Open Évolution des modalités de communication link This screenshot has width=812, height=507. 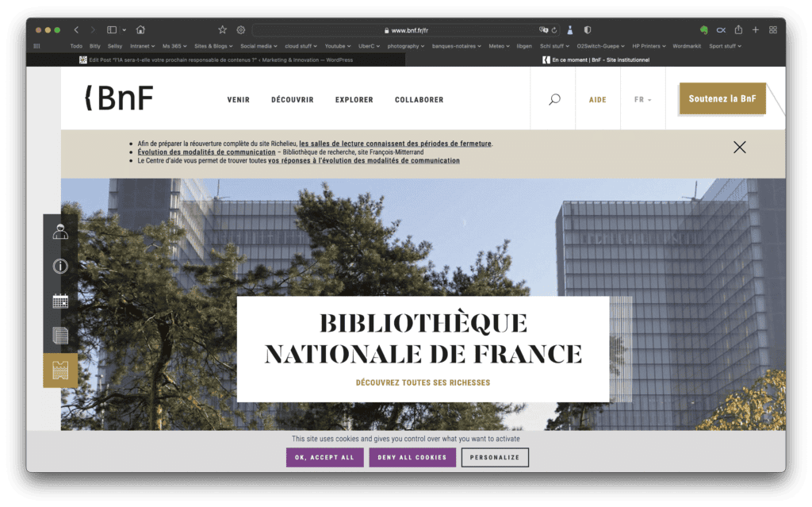click(206, 152)
